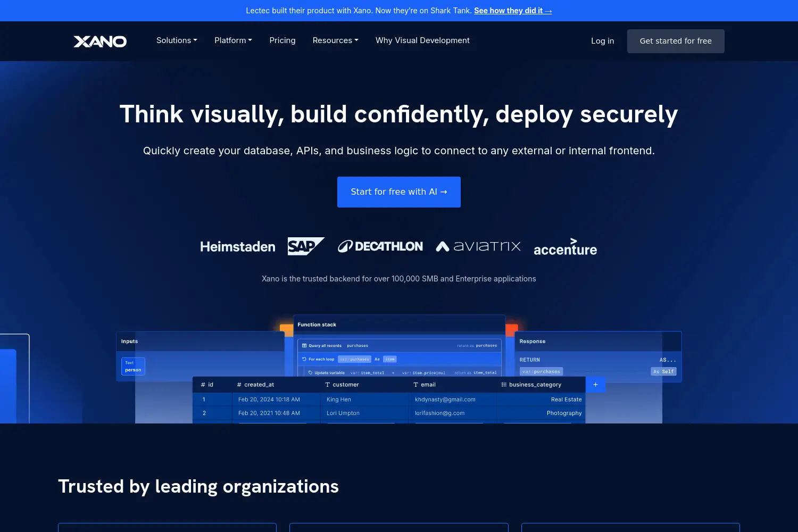Go to the Pricing page

(282, 40)
